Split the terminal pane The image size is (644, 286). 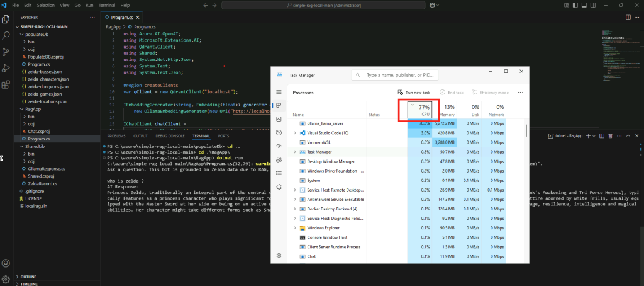tap(602, 136)
